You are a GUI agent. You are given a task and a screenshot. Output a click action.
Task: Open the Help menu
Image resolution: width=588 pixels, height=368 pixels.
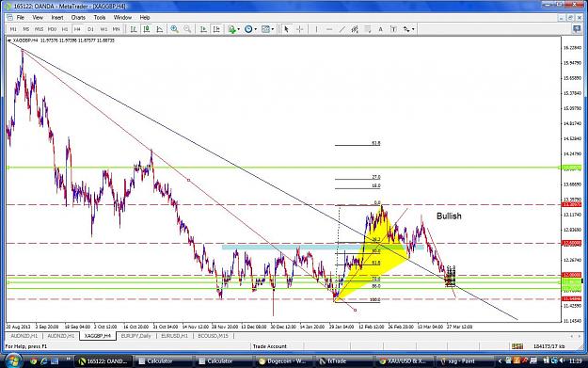145,18
